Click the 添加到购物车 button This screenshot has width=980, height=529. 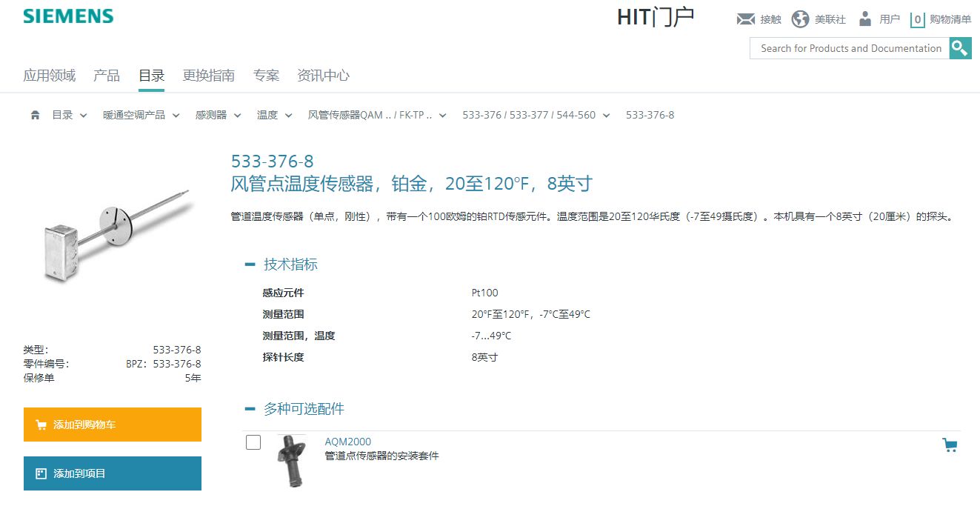click(113, 425)
